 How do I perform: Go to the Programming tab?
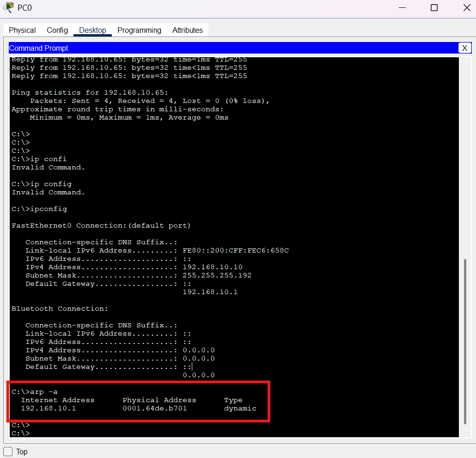tap(140, 30)
